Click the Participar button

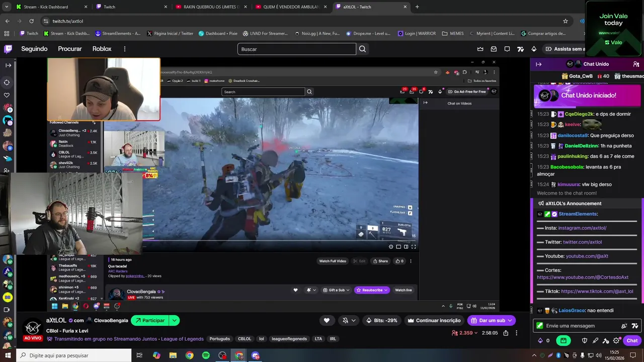tap(149, 320)
